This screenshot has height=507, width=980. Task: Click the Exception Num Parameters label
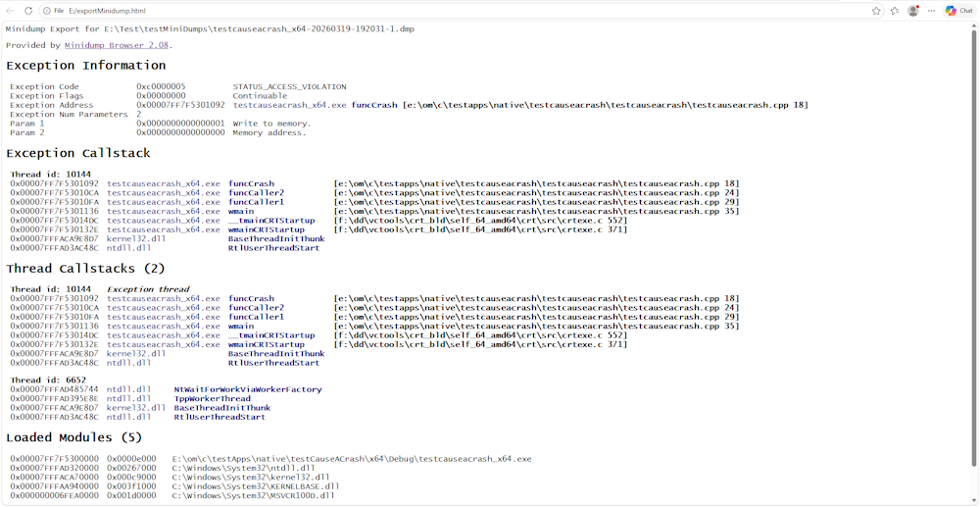coord(69,115)
